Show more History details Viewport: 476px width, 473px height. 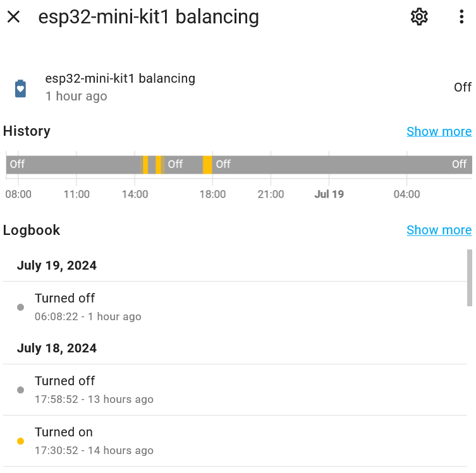pyautogui.click(x=439, y=131)
